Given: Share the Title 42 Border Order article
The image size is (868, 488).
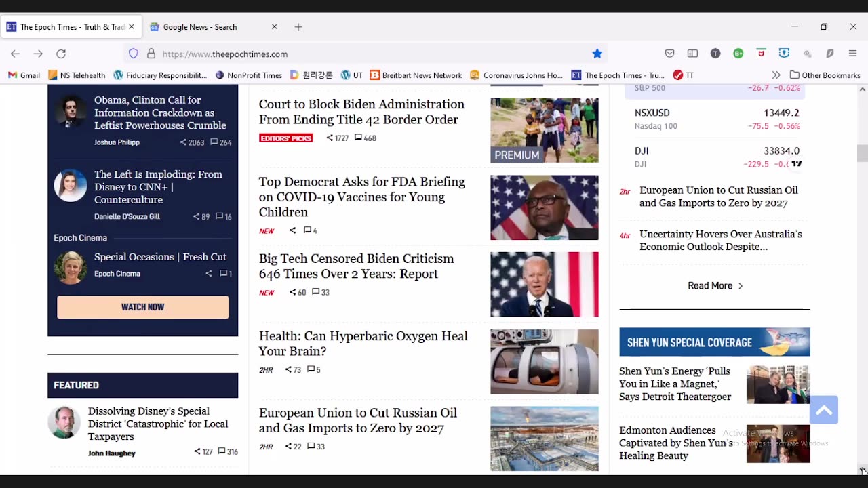Looking at the screenshot, I should coord(337,138).
